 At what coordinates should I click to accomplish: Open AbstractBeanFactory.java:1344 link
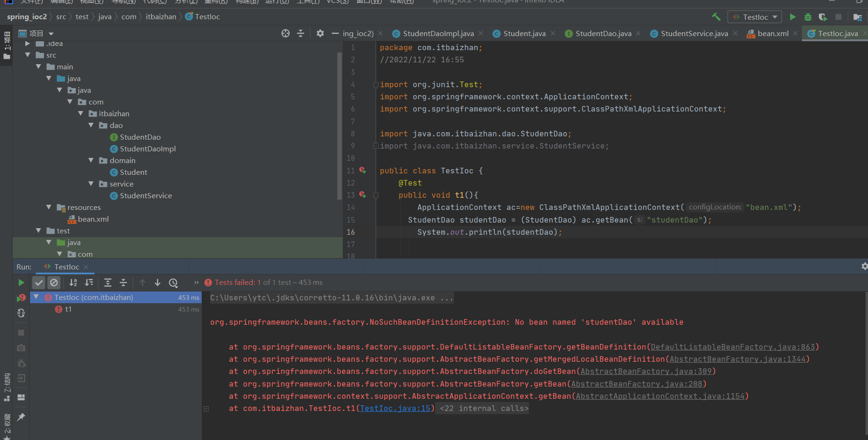737,359
